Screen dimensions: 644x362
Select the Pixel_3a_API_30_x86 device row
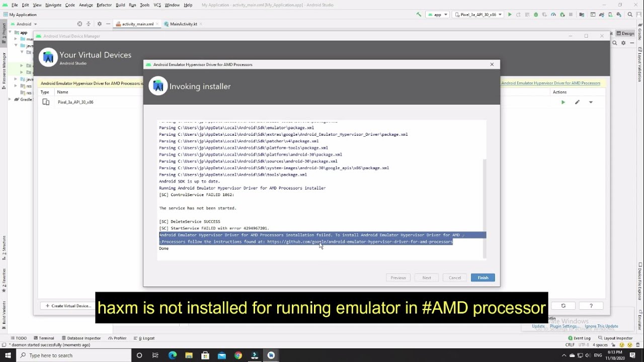(322, 102)
